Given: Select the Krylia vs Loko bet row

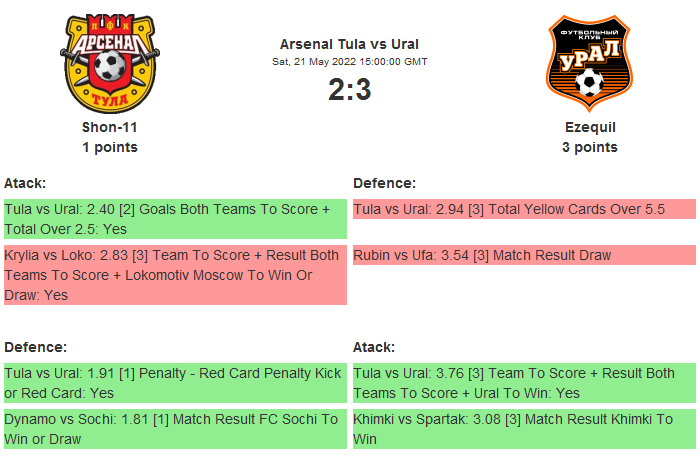Looking at the screenshot, I should point(175,275).
